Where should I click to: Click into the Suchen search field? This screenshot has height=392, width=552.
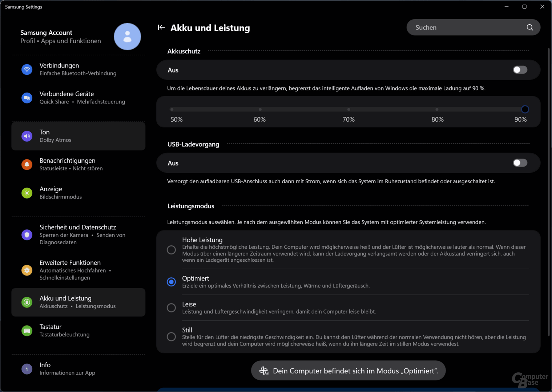tap(465, 28)
